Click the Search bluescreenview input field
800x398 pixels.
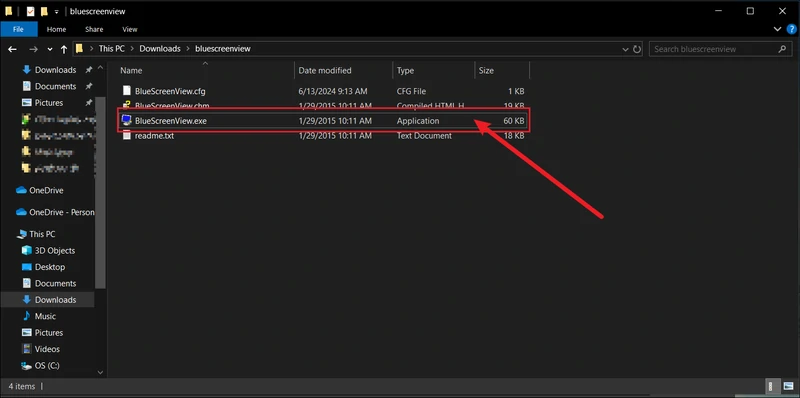pos(714,49)
